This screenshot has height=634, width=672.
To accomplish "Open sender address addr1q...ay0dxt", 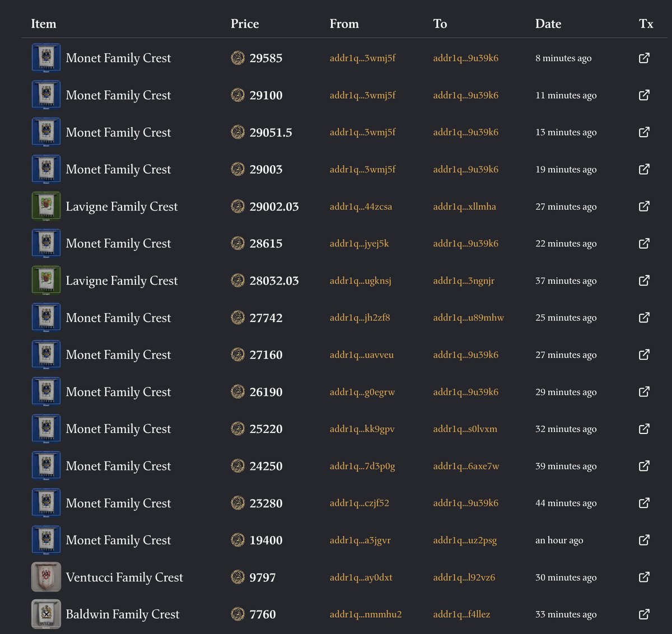I will tap(361, 577).
